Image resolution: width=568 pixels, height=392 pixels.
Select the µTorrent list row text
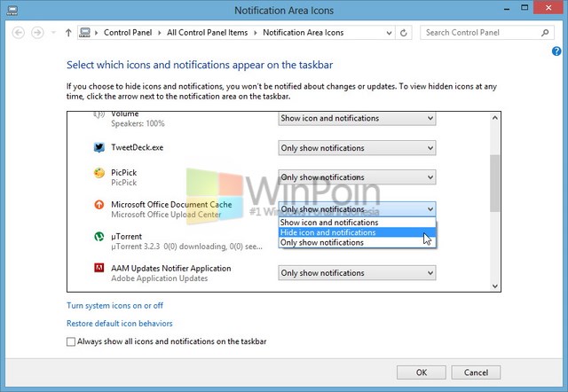click(x=126, y=237)
